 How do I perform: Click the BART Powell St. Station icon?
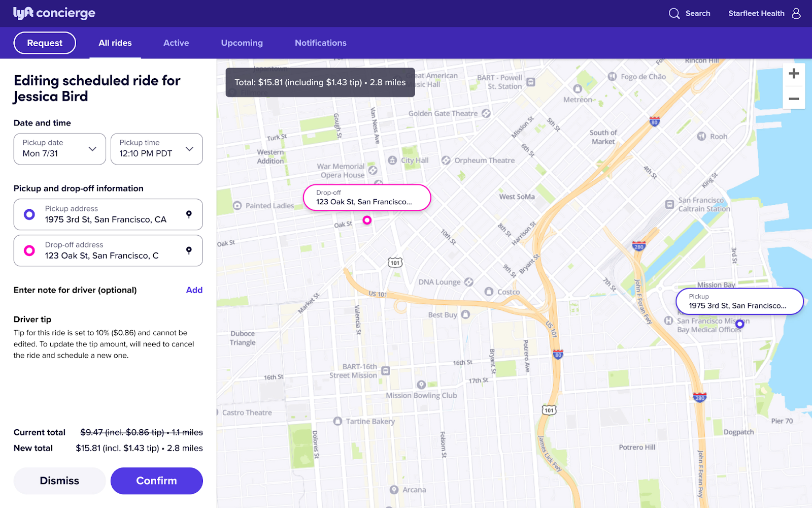(531, 82)
